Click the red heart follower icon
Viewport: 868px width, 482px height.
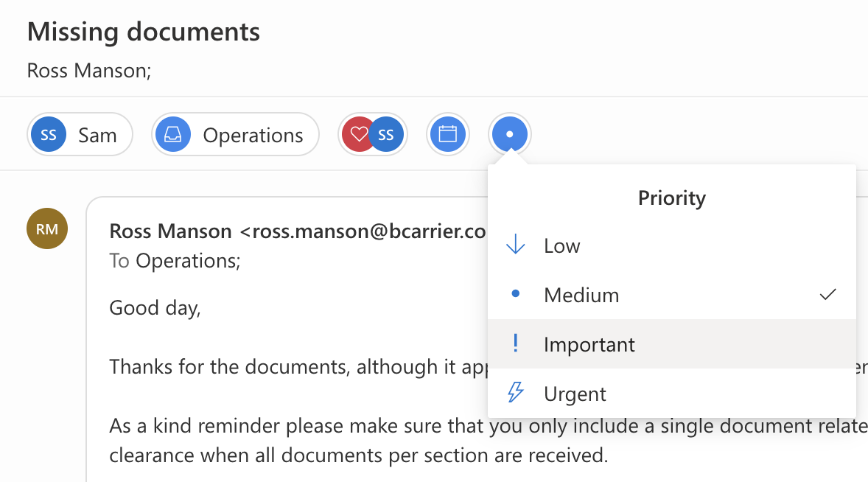click(x=359, y=134)
